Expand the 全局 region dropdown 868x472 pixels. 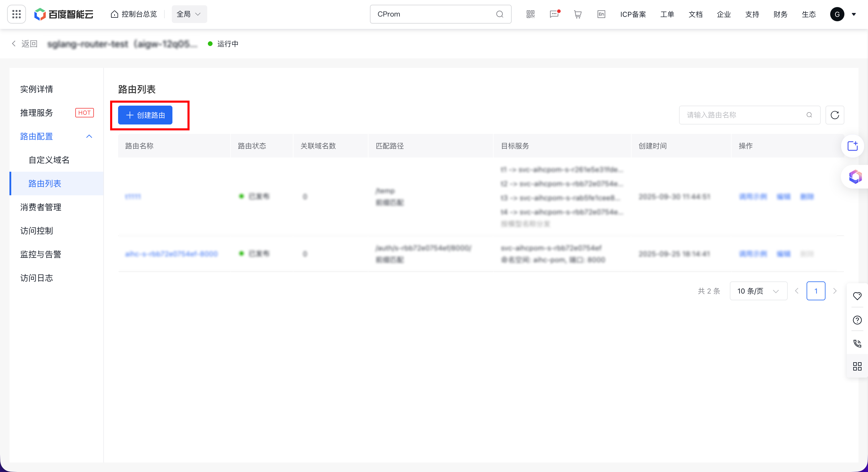click(189, 14)
